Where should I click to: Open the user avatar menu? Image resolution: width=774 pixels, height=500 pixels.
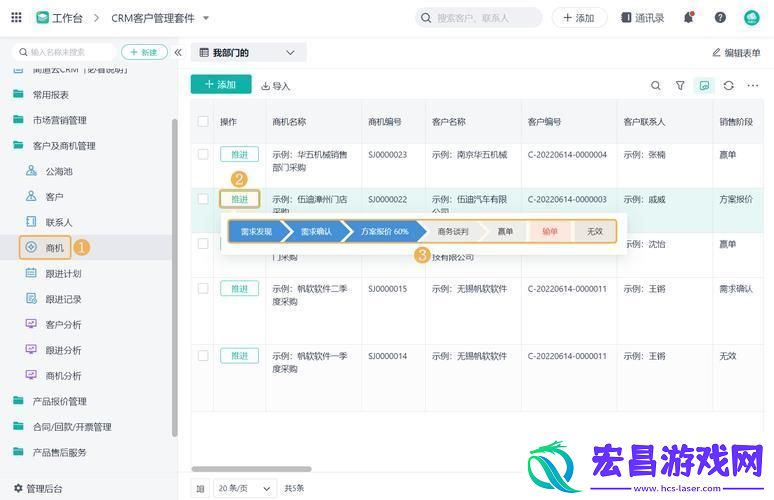pyautogui.click(x=751, y=18)
